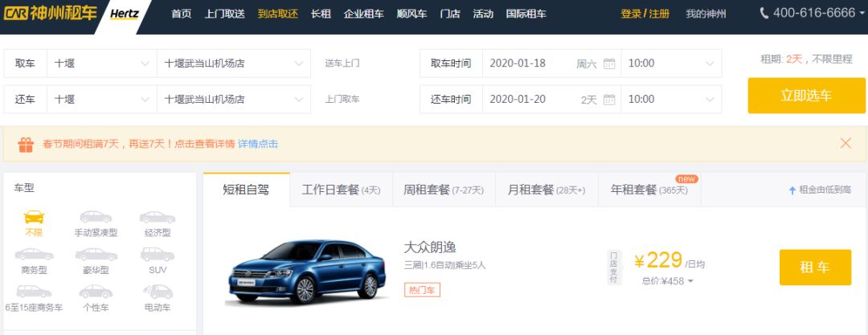The image size is (868, 335).
Task: Select the 经济型 car type icon
Action: (x=158, y=216)
